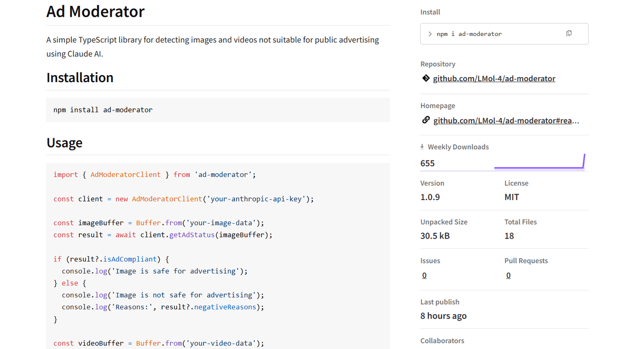Viewport: 644px width, 349px height.
Task: Click the chain link icon next to the homepage URL
Action: coord(426,120)
